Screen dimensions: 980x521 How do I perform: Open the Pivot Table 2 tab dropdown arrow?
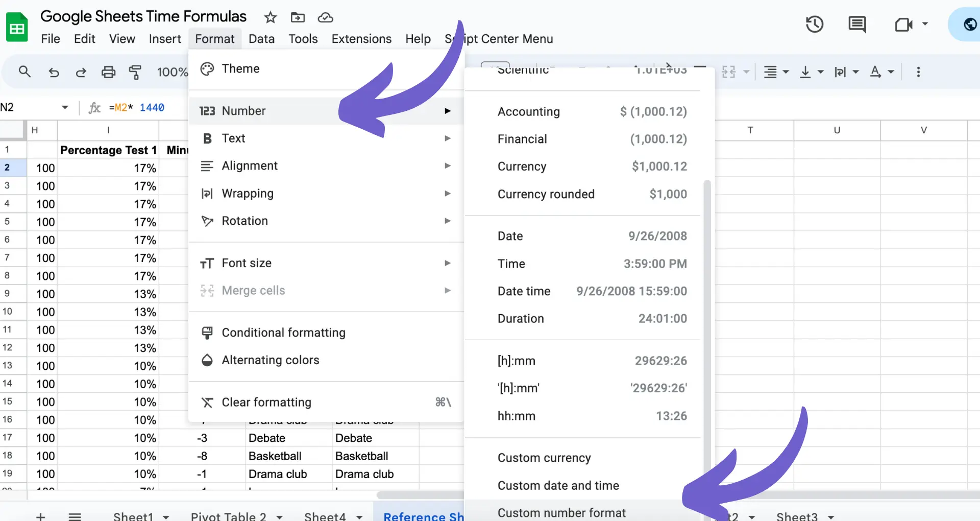pos(279,517)
